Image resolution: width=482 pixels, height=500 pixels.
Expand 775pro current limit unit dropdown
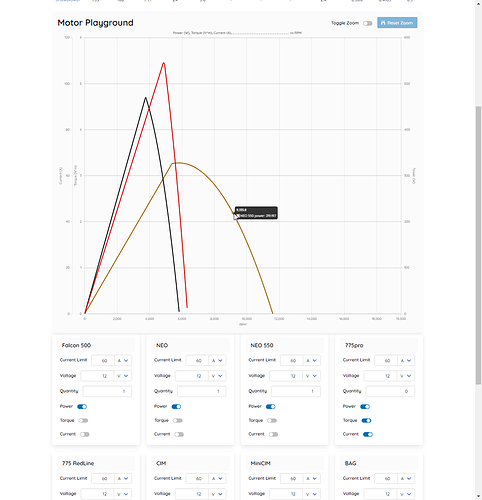(406, 360)
